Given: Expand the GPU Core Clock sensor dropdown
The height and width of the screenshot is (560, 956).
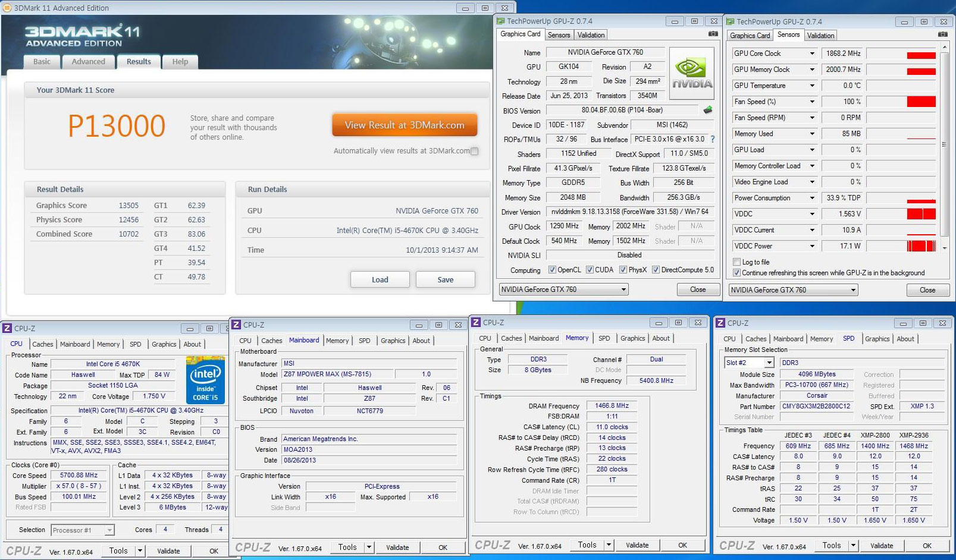Looking at the screenshot, I should coord(812,54).
